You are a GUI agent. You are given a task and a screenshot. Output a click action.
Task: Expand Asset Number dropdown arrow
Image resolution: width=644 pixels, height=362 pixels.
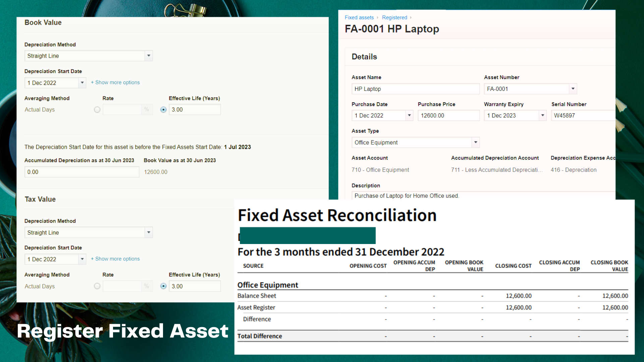(x=573, y=89)
